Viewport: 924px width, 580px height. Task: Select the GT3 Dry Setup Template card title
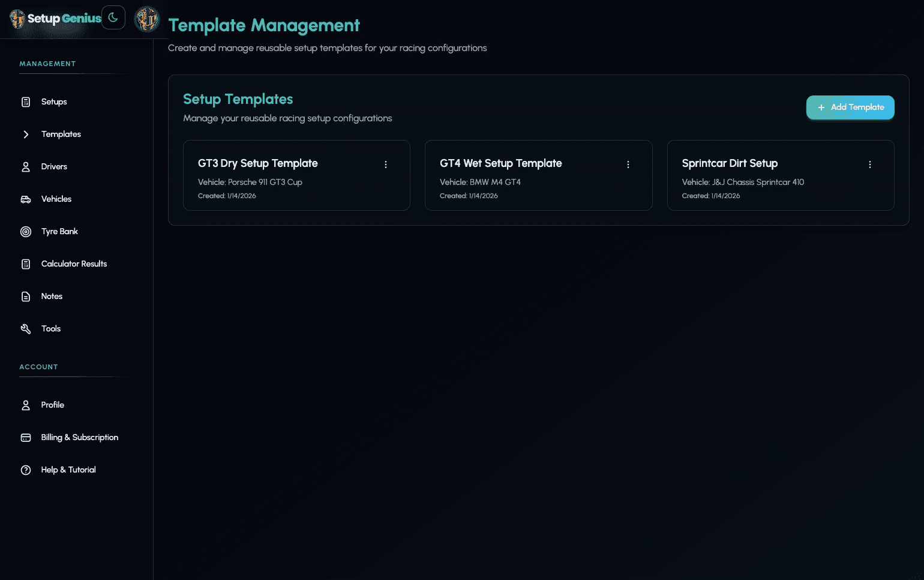[258, 163]
